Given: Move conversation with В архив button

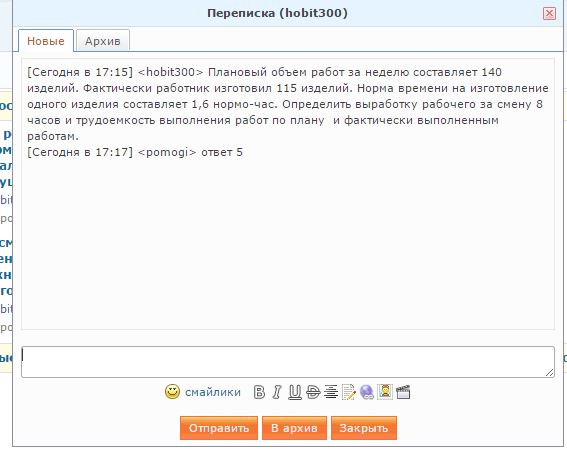Looking at the screenshot, I should point(294,428).
